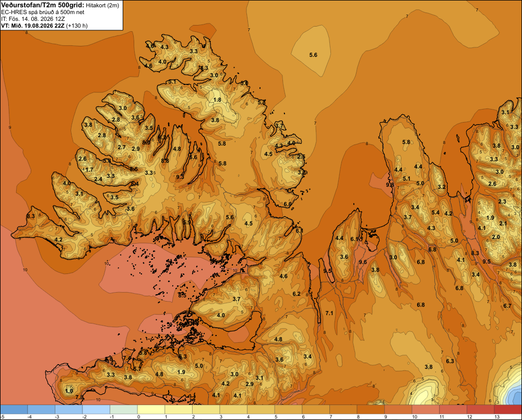Click the pale yellow 0 degree legend swatch
The image size is (522, 420).
click(x=151, y=410)
